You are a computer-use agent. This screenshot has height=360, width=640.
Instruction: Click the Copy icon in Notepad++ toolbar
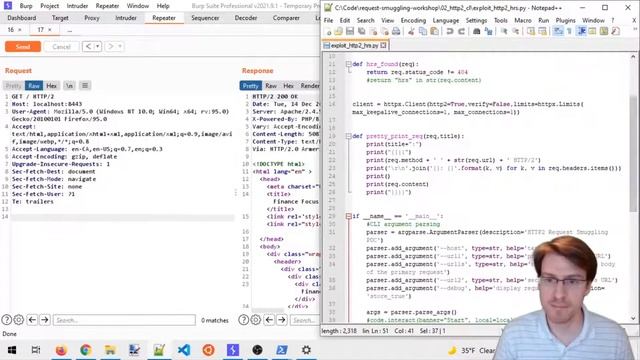coord(423,31)
